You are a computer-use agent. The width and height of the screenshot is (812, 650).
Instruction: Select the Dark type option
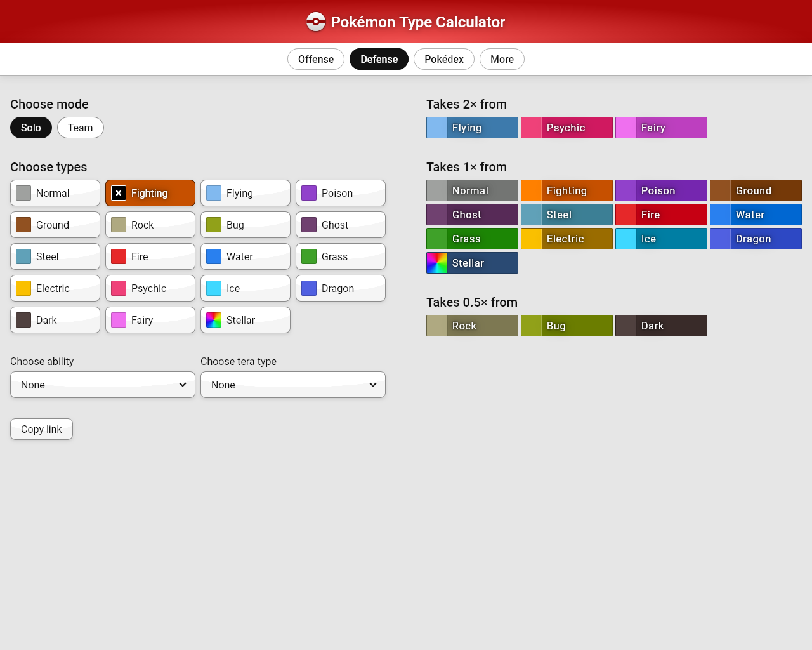(x=55, y=320)
